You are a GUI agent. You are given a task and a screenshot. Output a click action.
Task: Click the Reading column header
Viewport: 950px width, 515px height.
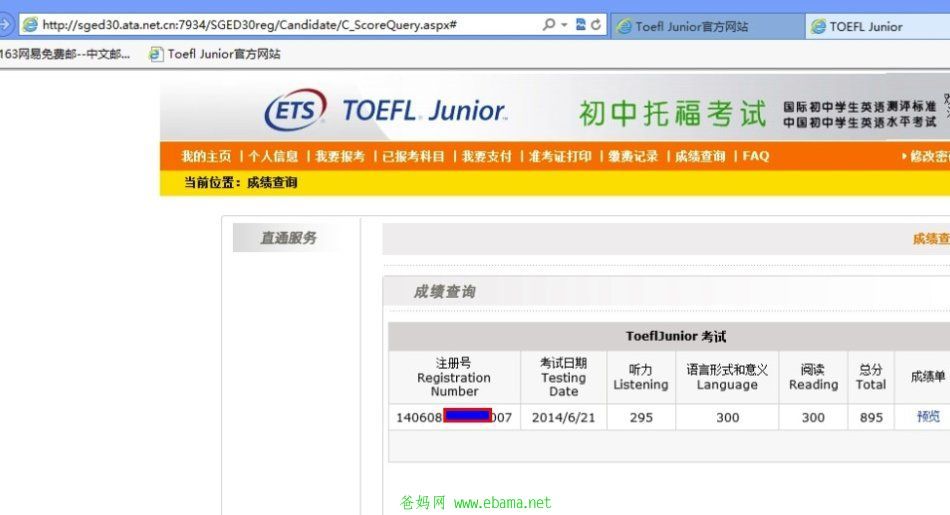point(813,377)
